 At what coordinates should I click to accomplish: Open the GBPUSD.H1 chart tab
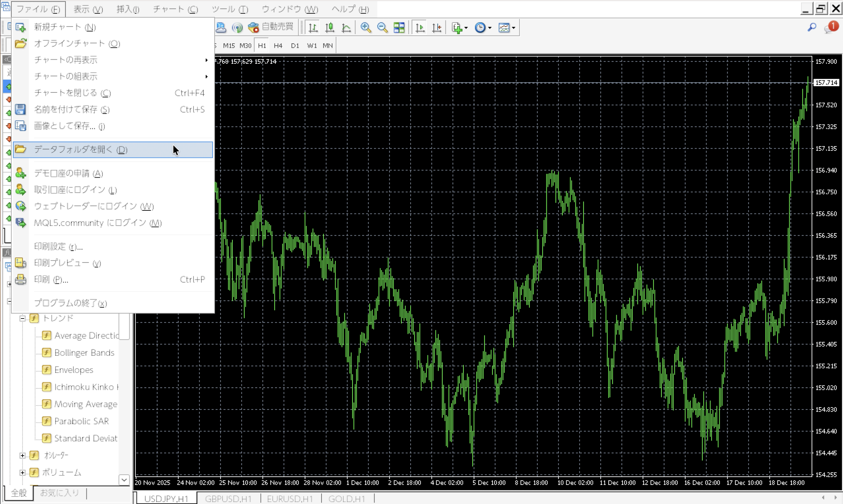tap(228, 499)
